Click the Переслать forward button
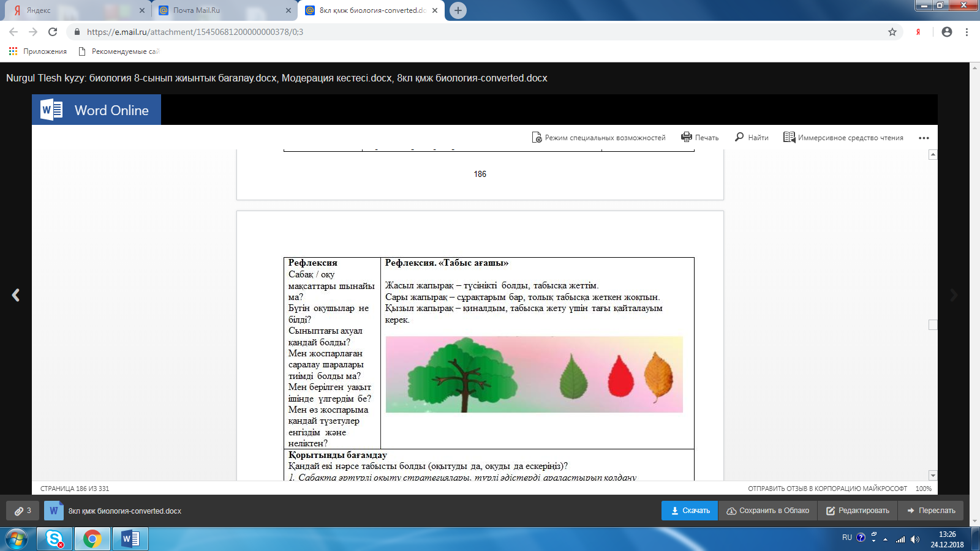This screenshot has height=551, width=980. click(931, 511)
